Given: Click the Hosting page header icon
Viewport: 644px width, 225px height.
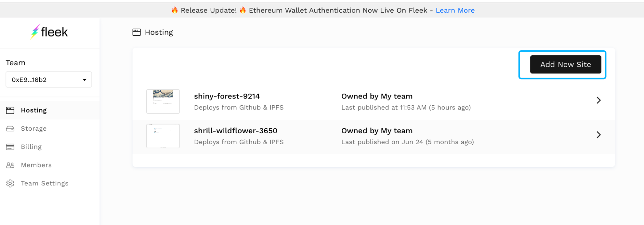Looking at the screenshot, I should tap(137, 32).
